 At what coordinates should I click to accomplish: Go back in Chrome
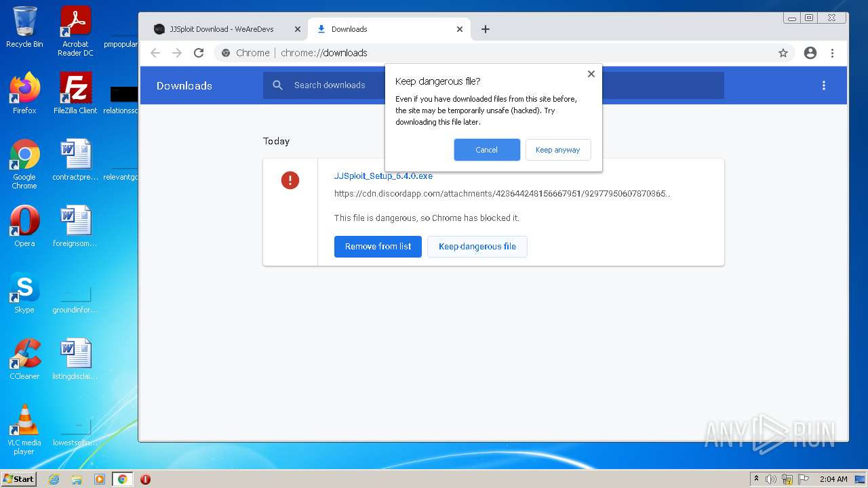[155, 53]
